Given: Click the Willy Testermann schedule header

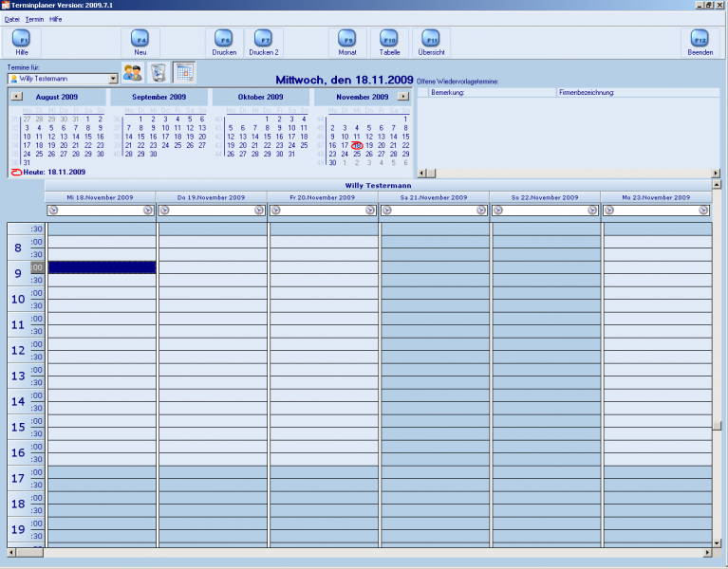Looking at the screenshot, I should click(x=378, y=186).
